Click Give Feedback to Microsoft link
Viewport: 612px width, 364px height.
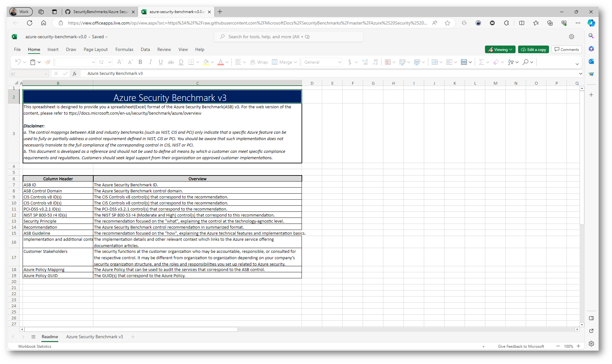[521, 346]
